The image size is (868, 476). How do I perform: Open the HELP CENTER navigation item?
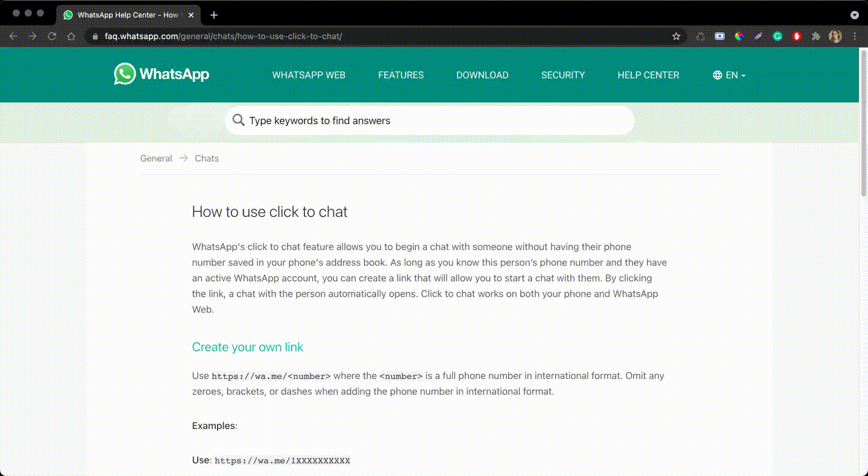pyautogui.click(x=648, y=75)
